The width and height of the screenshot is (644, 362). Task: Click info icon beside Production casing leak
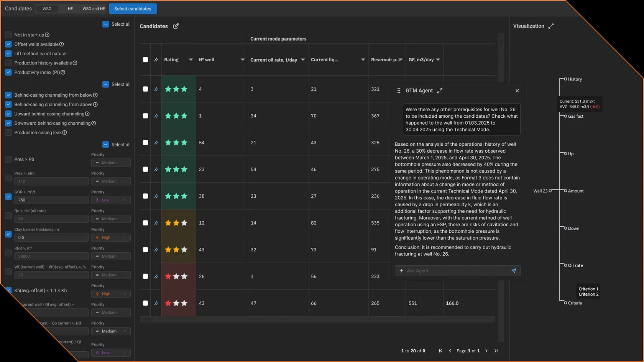click(64, 133)
